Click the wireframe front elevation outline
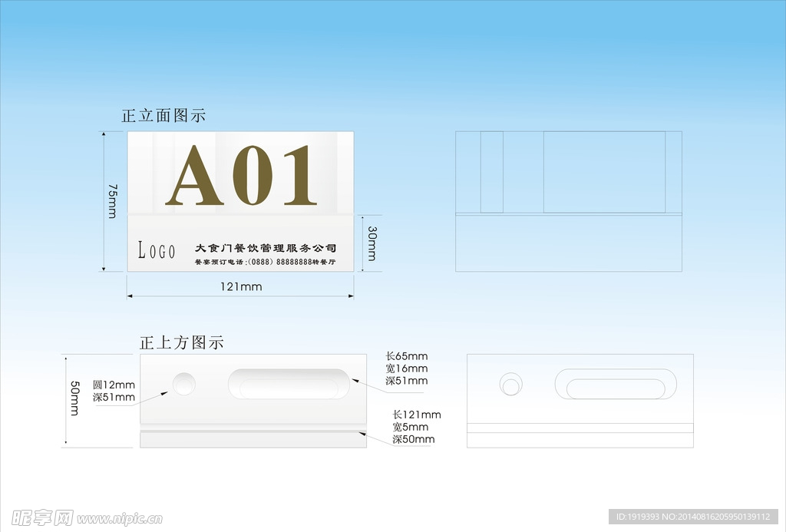Image resolution: width=786 pixels, height=532 pixels. click(568, 201)
